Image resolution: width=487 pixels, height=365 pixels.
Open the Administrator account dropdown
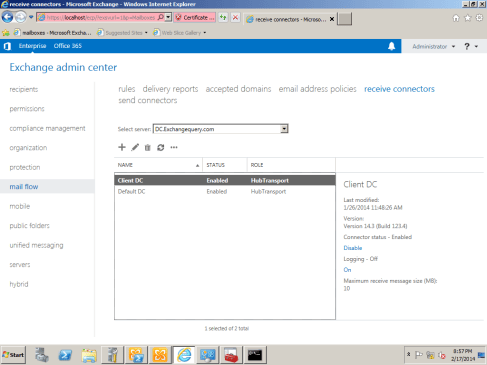[434, 46]
